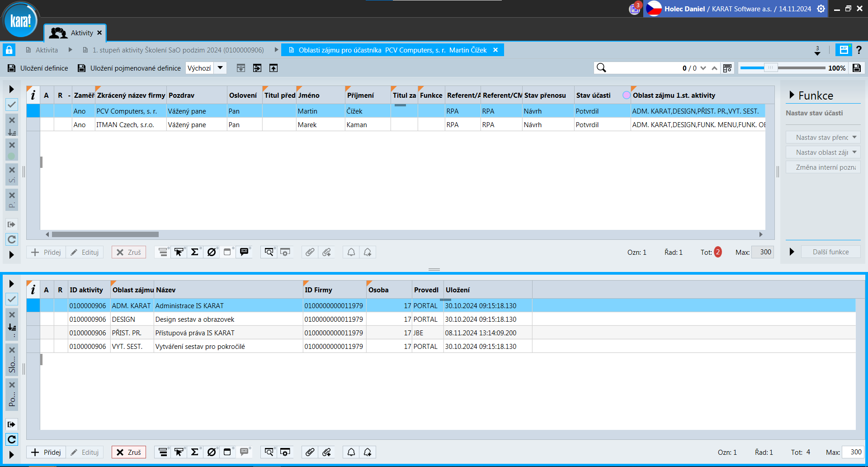The image size is (868, 467).
Task: Click Uložení definice button
Action: pos(38,68)
